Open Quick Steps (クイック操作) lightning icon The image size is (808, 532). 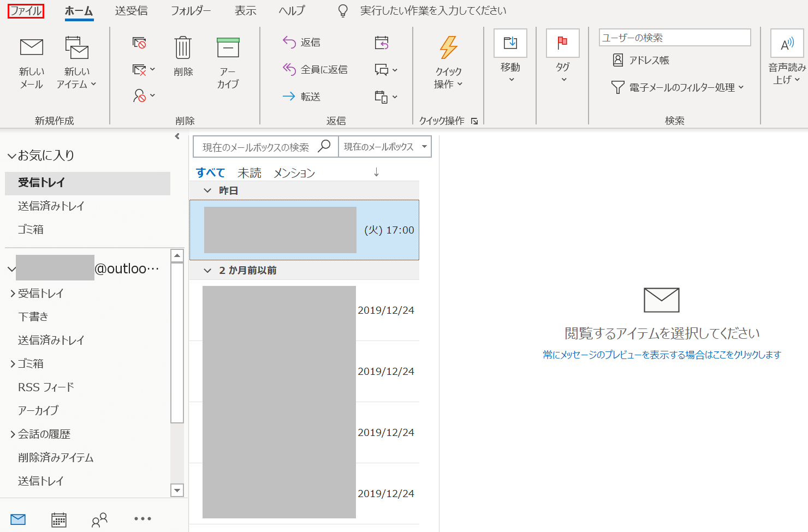(448, 48)
